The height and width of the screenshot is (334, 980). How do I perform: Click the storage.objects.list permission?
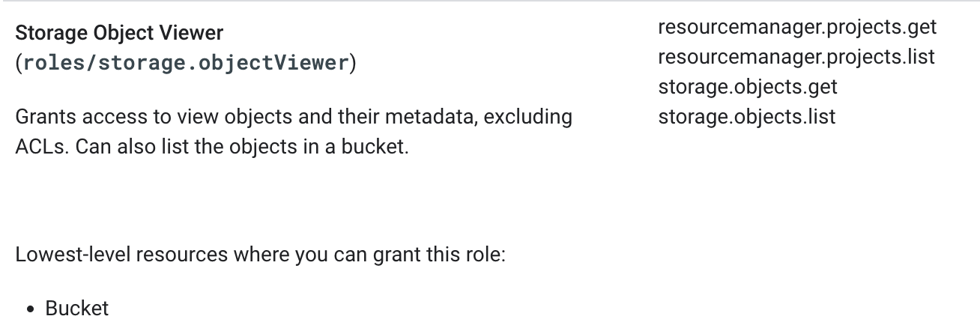[746, 117]
